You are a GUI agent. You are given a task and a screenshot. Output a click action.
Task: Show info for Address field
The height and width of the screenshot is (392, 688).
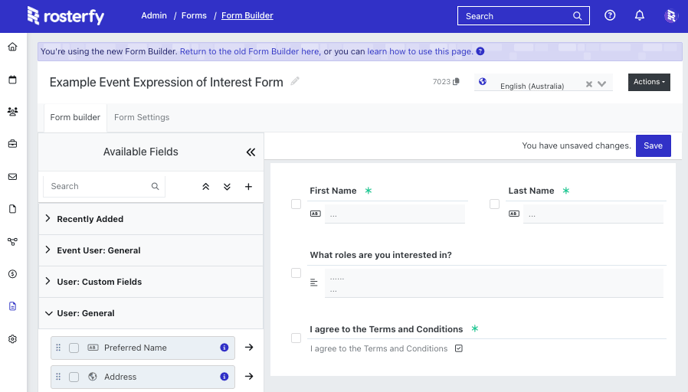[x=224, y=376]
